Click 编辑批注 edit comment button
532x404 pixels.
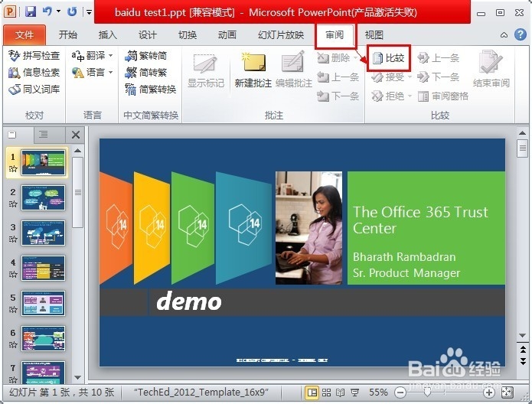pos(293,70)
